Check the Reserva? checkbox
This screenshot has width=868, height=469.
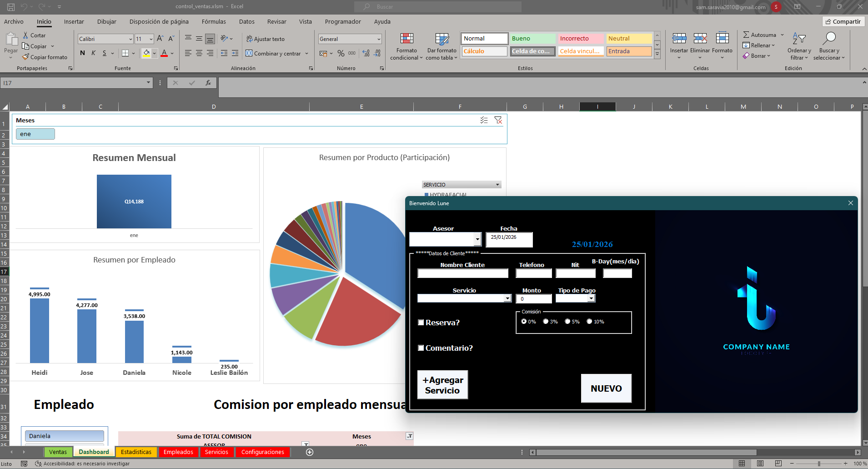coord(421,323)
